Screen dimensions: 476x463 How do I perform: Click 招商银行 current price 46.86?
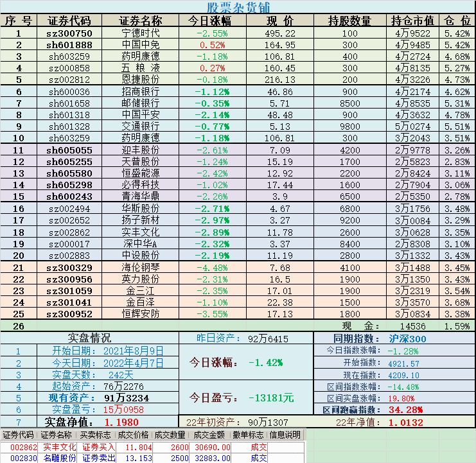(280, 92)
